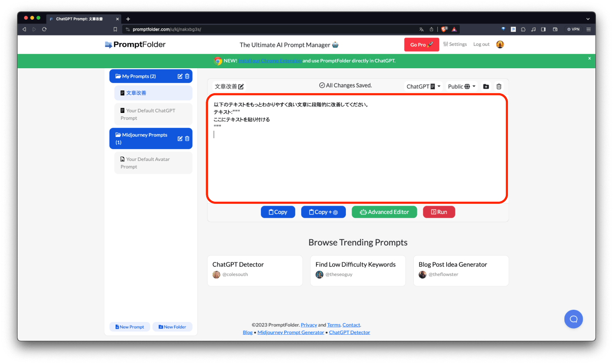Screen dimensions: 613x364
Task: Dismiss the green announcement banner
Action: [589, 58]
